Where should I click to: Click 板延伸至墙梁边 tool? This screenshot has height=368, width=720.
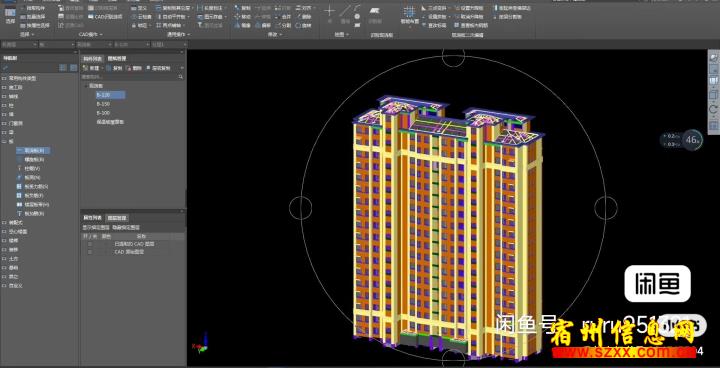point(512,8)
